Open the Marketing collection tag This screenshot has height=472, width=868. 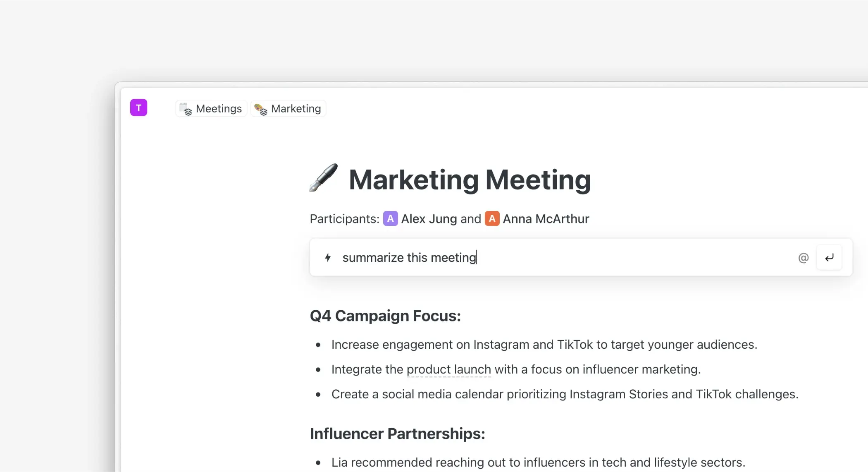pos(289,109)
